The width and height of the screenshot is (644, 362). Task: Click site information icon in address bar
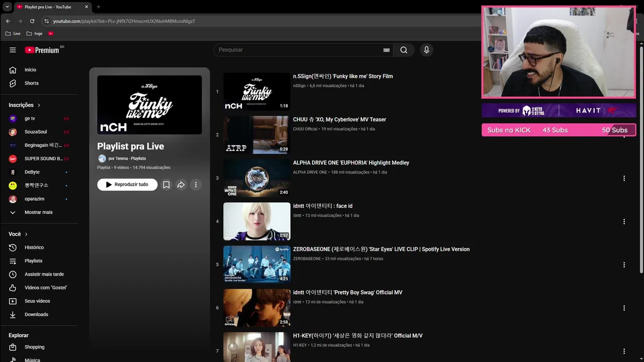tap(46, 21)
